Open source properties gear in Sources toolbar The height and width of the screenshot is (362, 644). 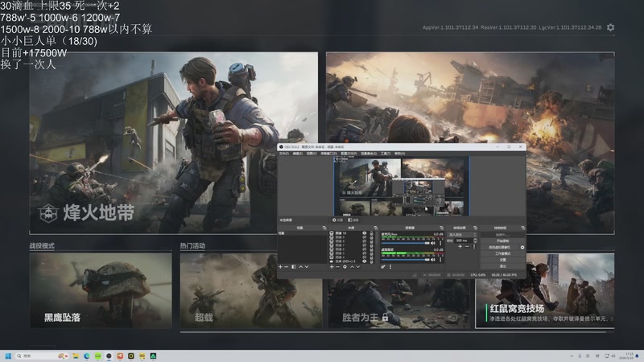click(345, 267)
